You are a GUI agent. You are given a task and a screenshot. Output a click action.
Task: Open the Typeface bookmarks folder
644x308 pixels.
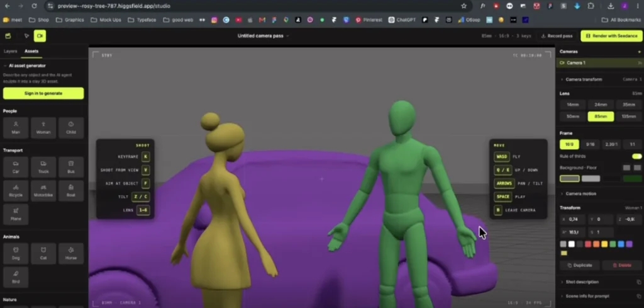tap(142, 20)
